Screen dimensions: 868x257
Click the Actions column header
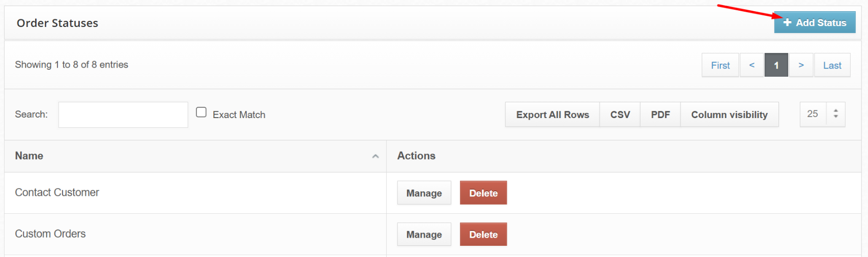(416, 156)
